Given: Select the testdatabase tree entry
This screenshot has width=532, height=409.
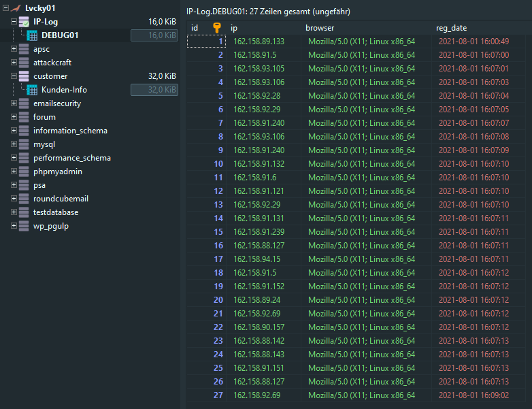Looking at the screenshot, I should [56, 212].
